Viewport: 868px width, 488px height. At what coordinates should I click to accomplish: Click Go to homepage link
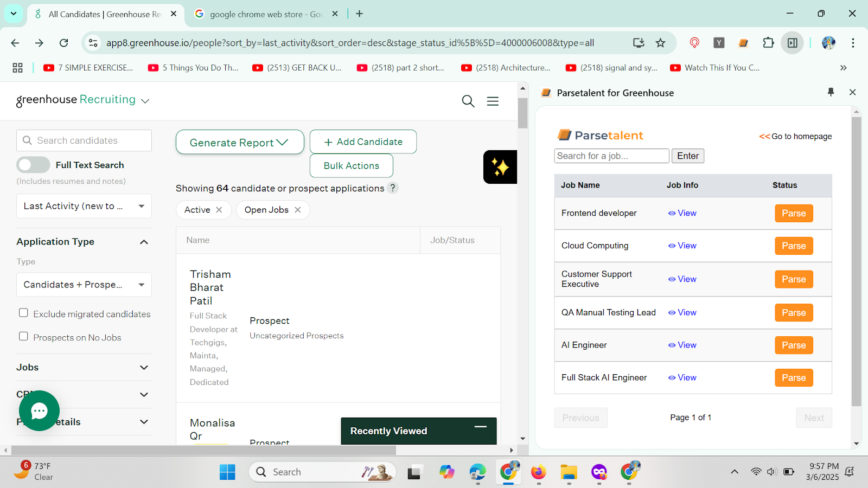(x=795, y=136)
